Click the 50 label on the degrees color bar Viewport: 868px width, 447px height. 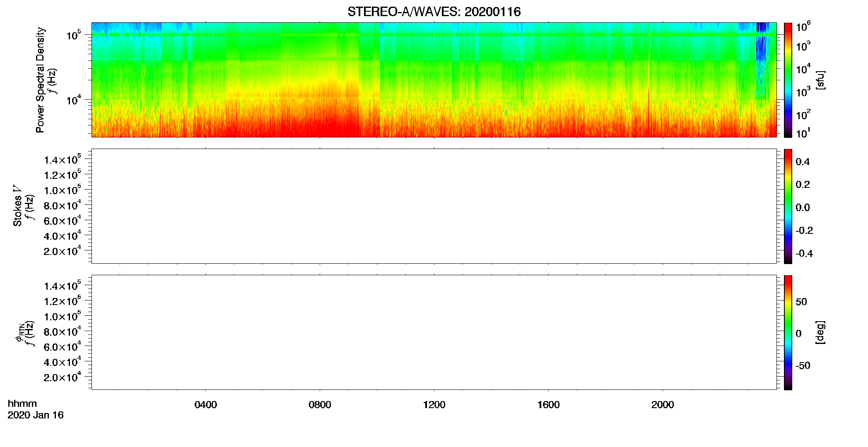(x=801, y=302)
